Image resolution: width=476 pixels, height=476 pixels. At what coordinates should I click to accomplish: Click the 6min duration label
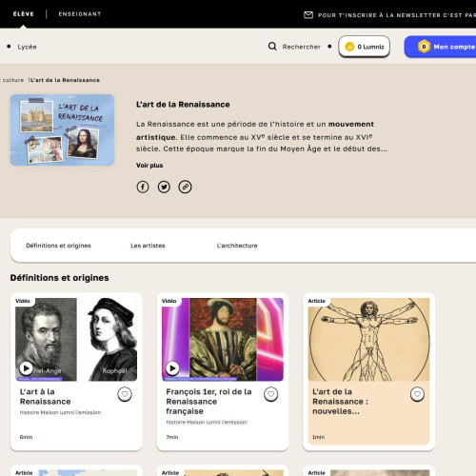pyautogui.click(x=26, y=437)
